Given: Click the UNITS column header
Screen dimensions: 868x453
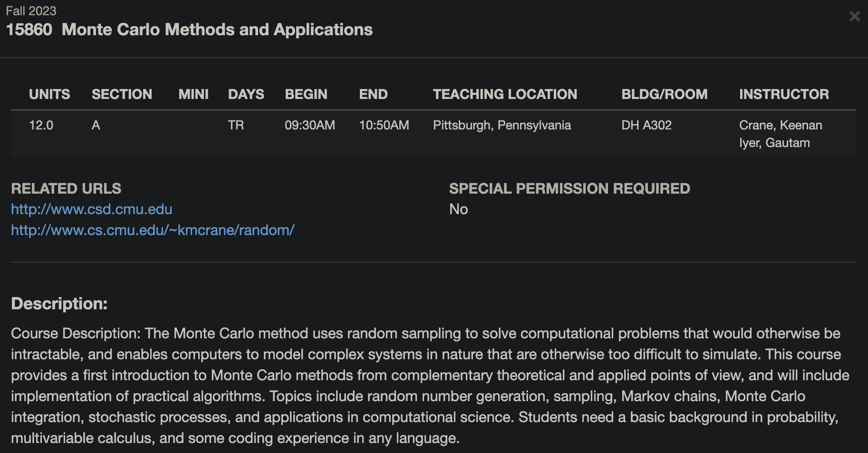Looking at the screenshot, I should (49, 94).
